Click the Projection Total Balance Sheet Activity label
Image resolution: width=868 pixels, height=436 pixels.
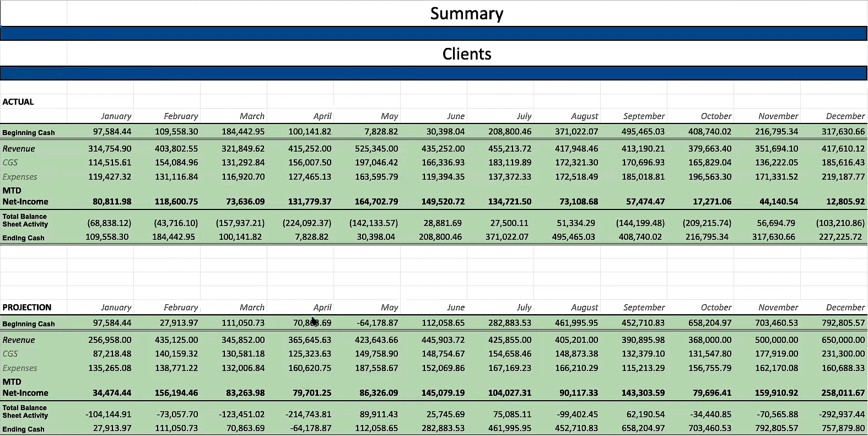[x=25, y=412]
